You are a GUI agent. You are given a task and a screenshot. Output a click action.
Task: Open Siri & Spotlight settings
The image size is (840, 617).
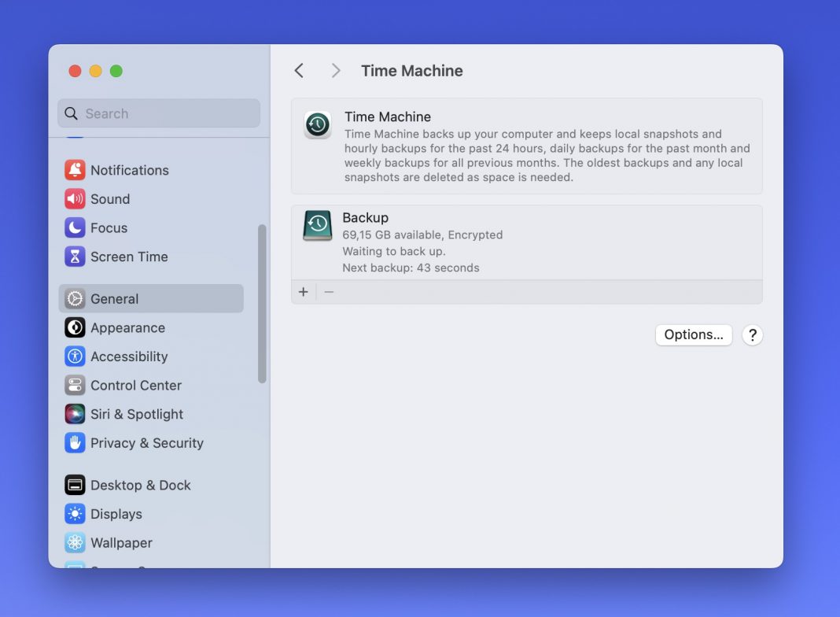pyautogui.click(x=136, y=414)
